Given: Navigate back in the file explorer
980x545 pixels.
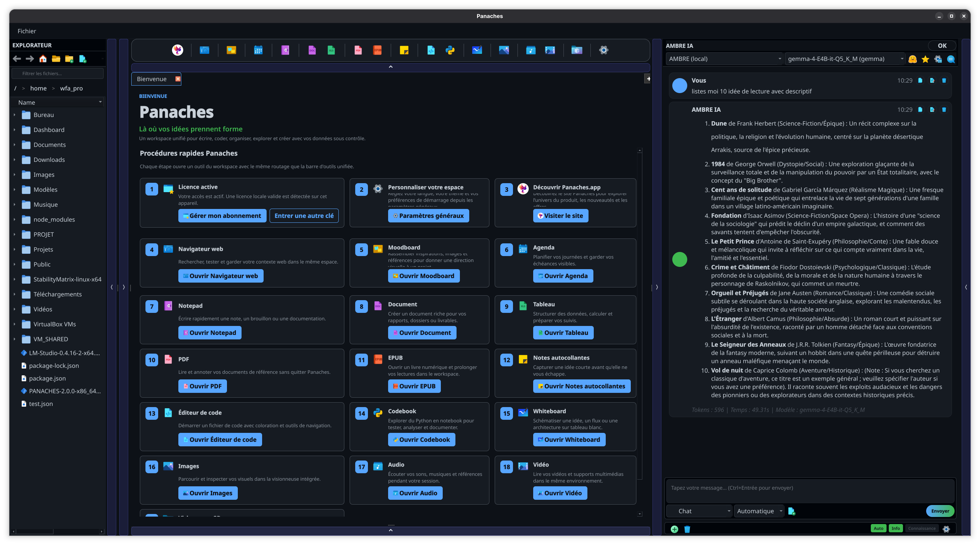Looking at the screenshot, I should click(17, 59).
